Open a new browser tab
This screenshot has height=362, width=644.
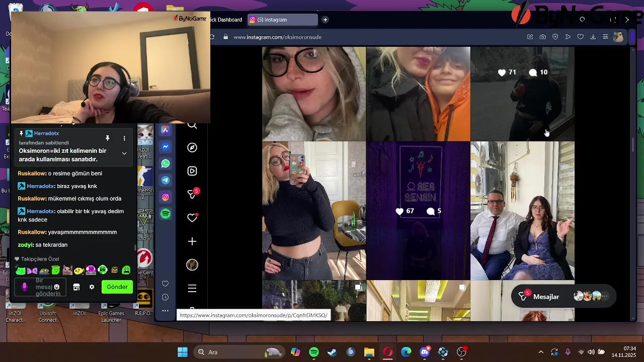[x=325, y=20]
